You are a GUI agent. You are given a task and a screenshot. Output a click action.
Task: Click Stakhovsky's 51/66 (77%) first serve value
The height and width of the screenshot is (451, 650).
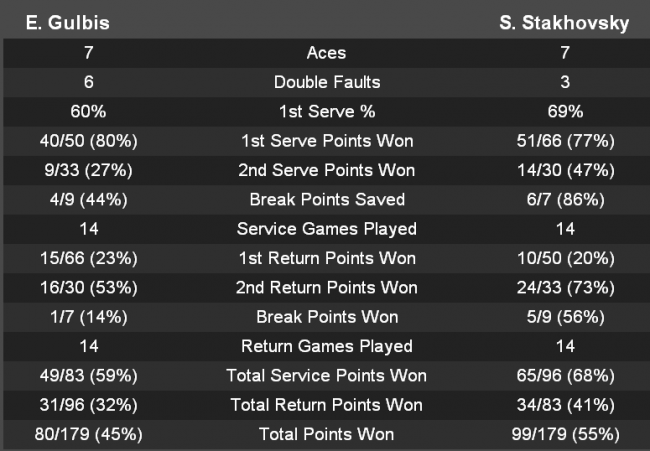(564, 141)
